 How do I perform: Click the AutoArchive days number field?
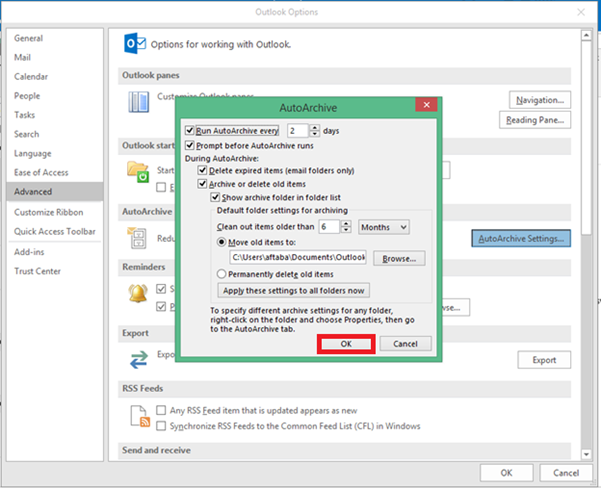click(299, 131)
